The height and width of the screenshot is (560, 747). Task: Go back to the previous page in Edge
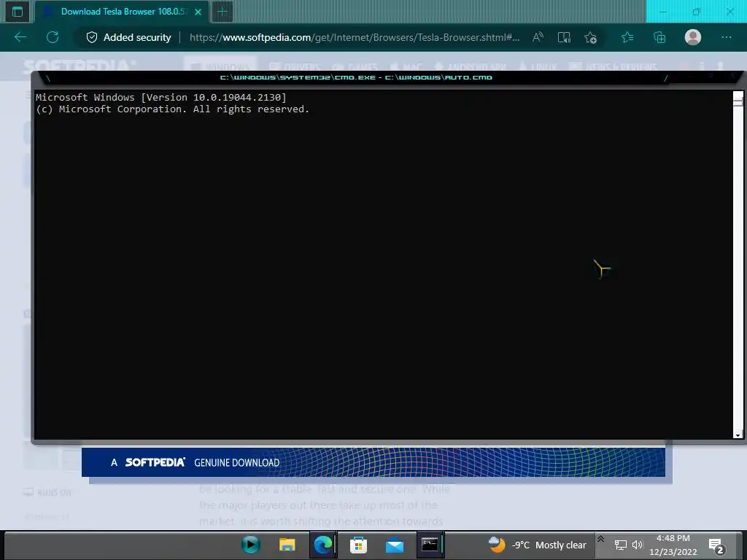20,37
